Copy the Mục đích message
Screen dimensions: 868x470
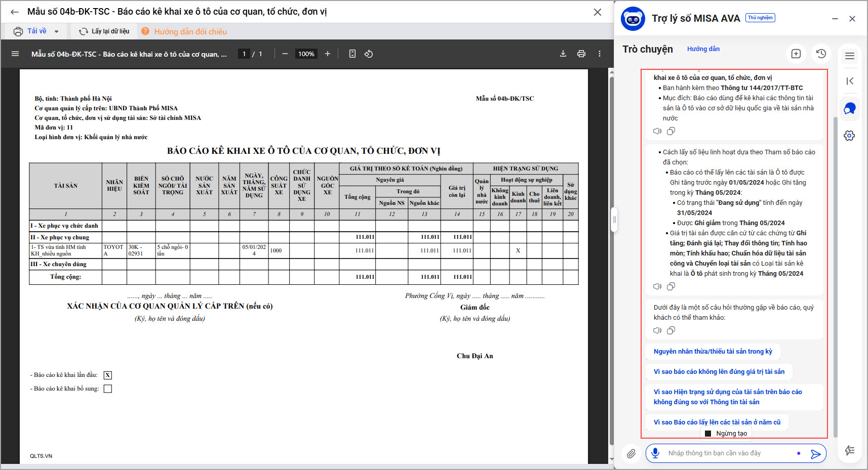click(x=671, y=131)
